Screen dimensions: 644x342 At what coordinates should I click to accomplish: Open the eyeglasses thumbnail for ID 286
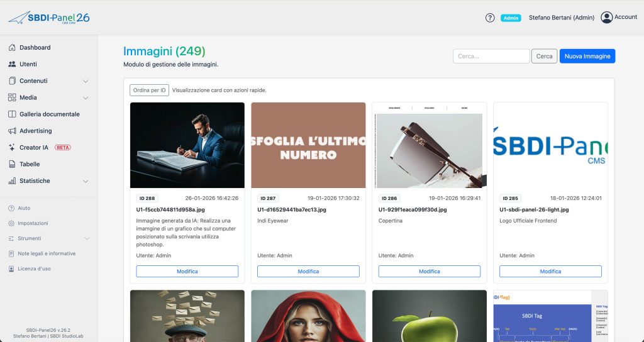click(x=429, y=145)
